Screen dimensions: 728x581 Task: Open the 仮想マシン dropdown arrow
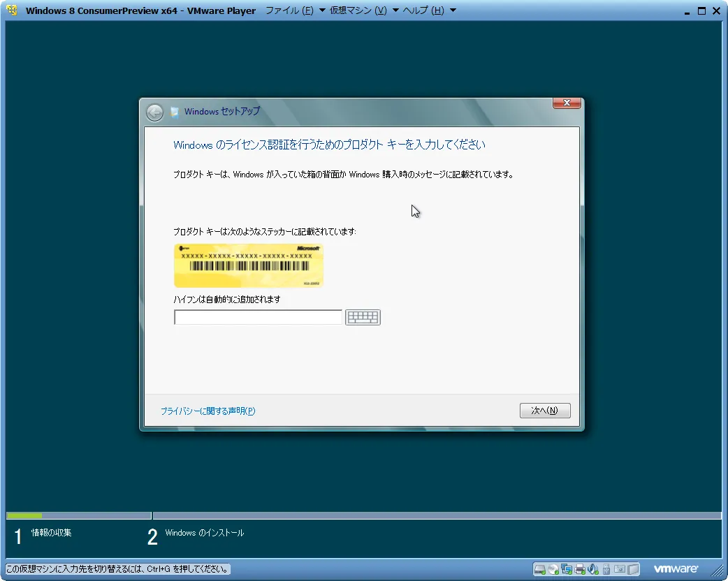395,10
